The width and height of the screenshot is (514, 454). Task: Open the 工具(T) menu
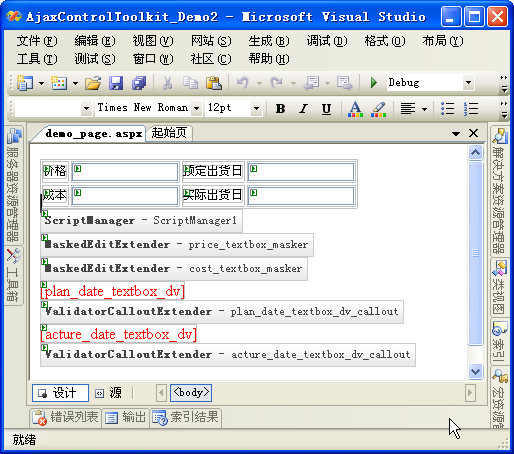coord(37,59)
